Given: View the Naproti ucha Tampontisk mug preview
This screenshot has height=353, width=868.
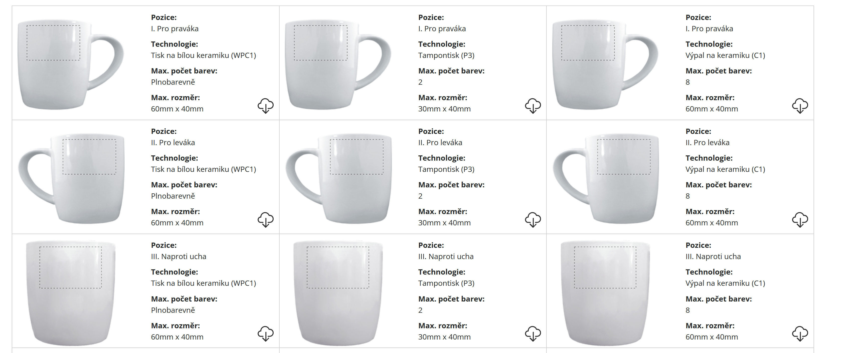Looking at the screenshot, I should (338, 293).
